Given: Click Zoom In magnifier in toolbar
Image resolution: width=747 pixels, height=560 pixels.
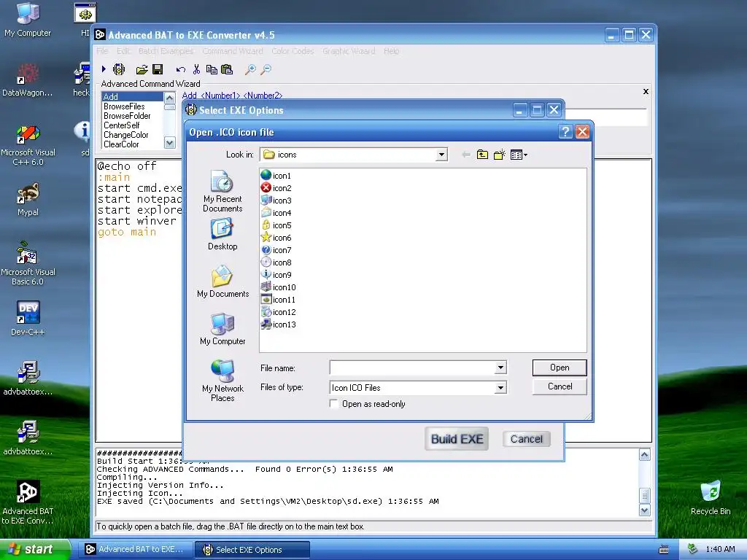Looking at the screenshot, I should (250, 70).
